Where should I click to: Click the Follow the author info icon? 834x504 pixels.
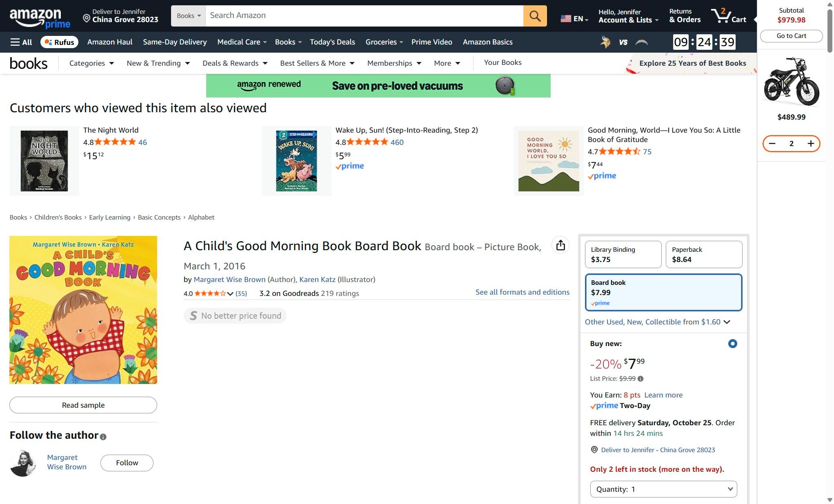103,437
